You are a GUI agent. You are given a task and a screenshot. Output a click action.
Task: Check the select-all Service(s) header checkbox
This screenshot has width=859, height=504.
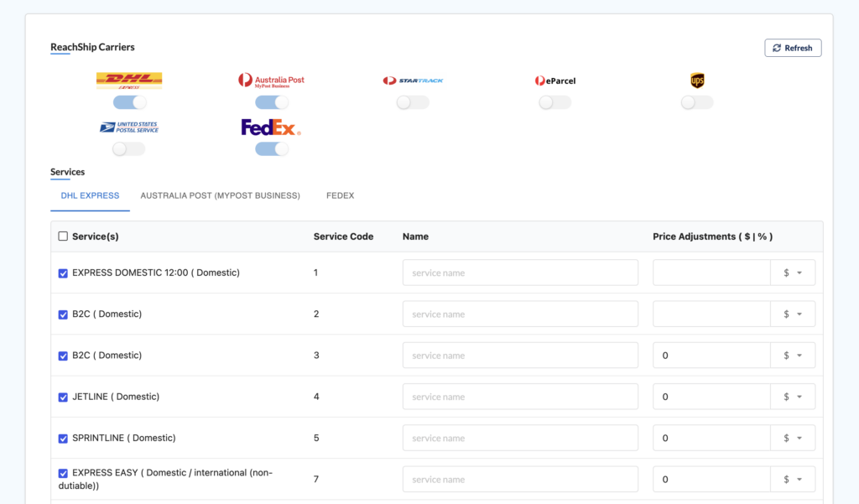(x=63, y=236)
